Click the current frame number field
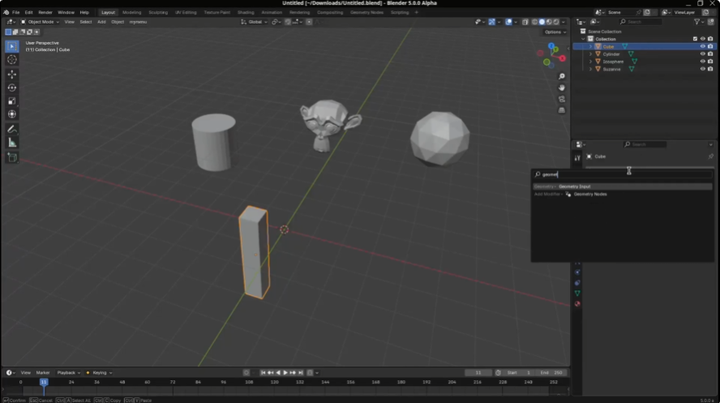 [478, 373]
